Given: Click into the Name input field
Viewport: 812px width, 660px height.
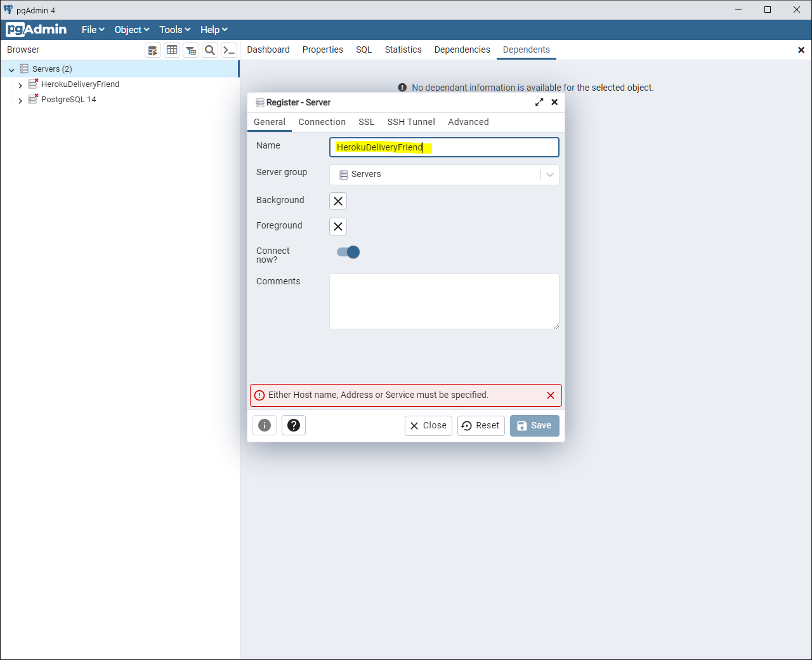Looking at the screenshot, I should [444, 147].
